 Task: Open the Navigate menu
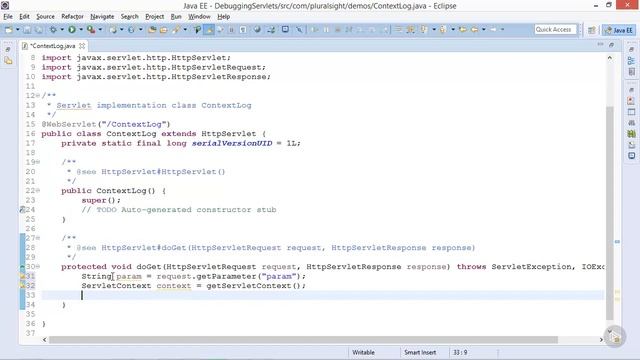click(x=102, y=17)
